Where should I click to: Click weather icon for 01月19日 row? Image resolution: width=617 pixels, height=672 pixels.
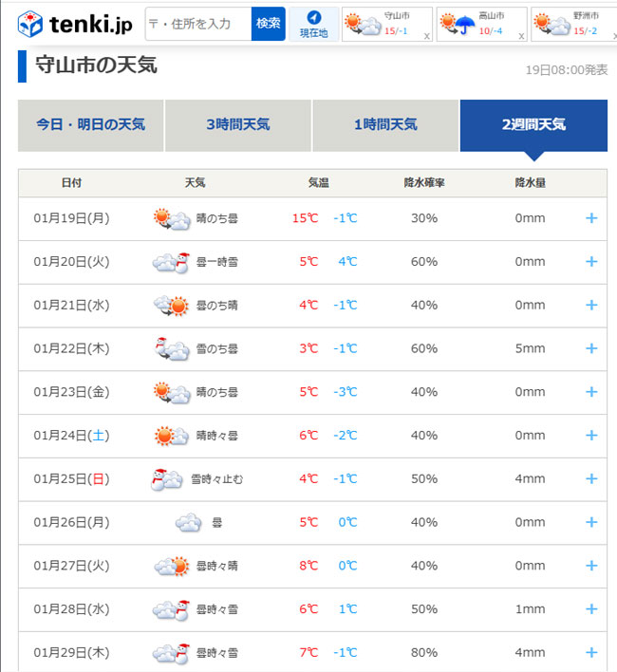171,218
